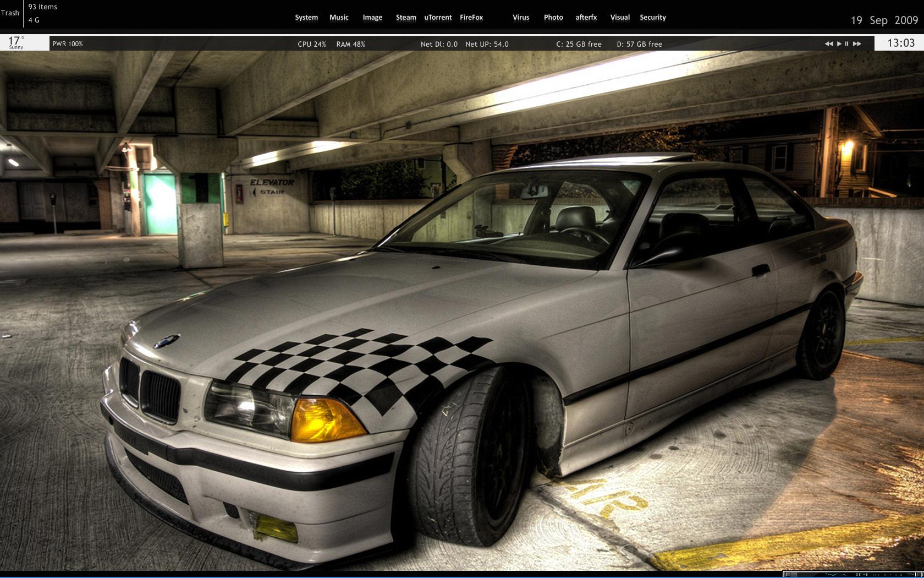Open the Music launcher
This screenshot has width=924, height=578.
coord(339,18)
